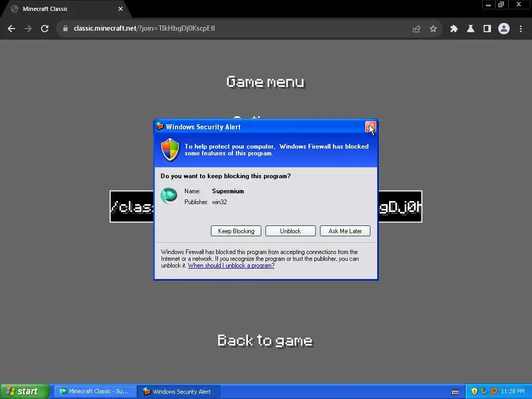The height and width of the screenshot is (399, 532).
Task: Click the Game menu heading text
Action: point(265,82)
